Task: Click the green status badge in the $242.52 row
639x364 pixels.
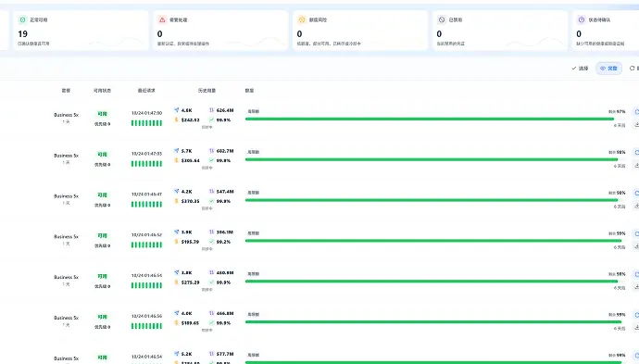Action: pyautogui.click(x=102, y=114)
